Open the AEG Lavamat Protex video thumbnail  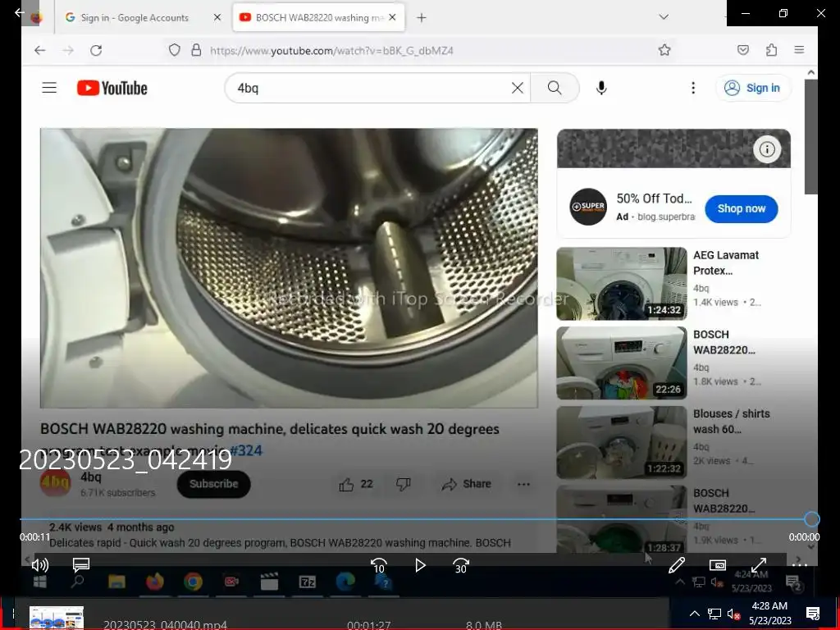click(622, 283)
